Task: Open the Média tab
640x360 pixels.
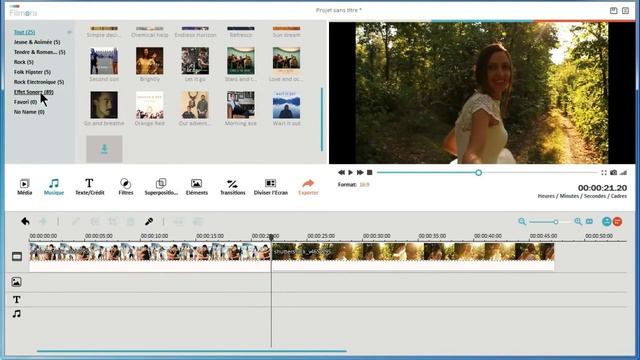Action: 24,187
